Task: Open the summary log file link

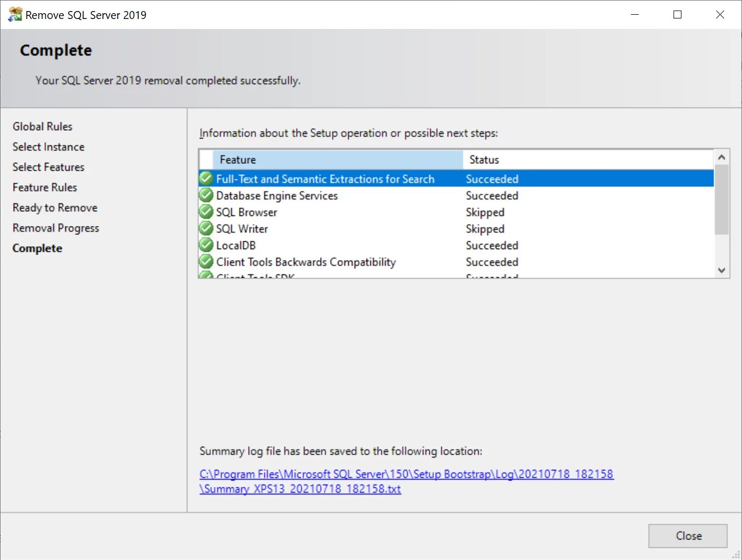Action: pyautogui.click(x=406, y=482)
